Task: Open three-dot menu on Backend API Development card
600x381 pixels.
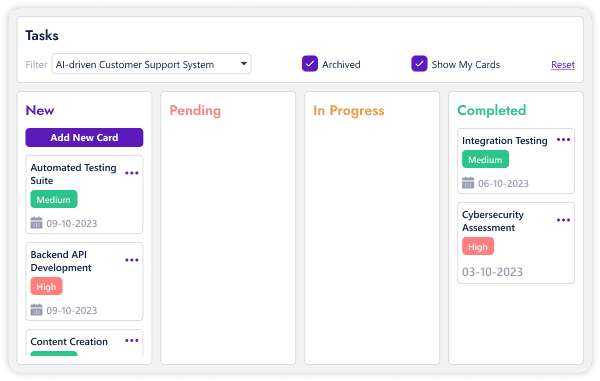Action: point(132,260)
